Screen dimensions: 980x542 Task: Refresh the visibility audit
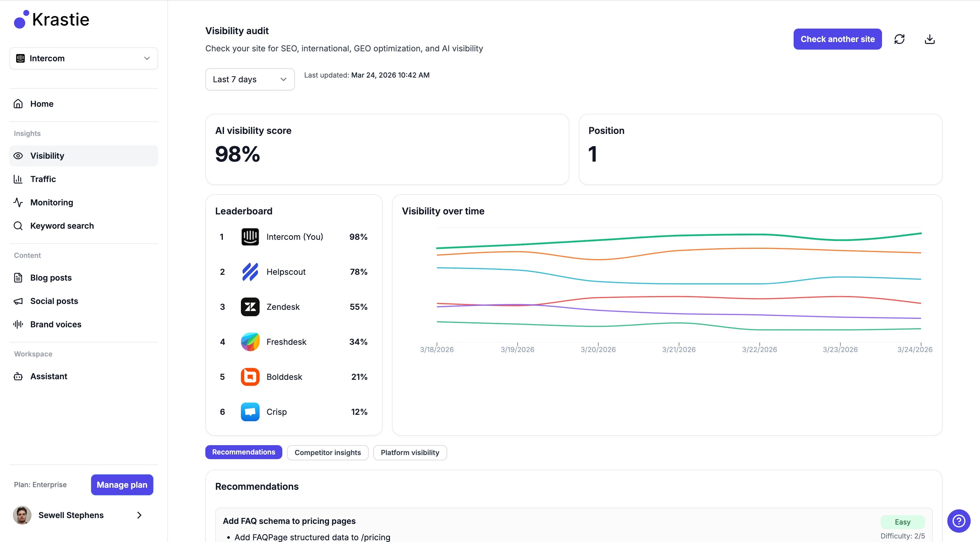click(899, 39)
